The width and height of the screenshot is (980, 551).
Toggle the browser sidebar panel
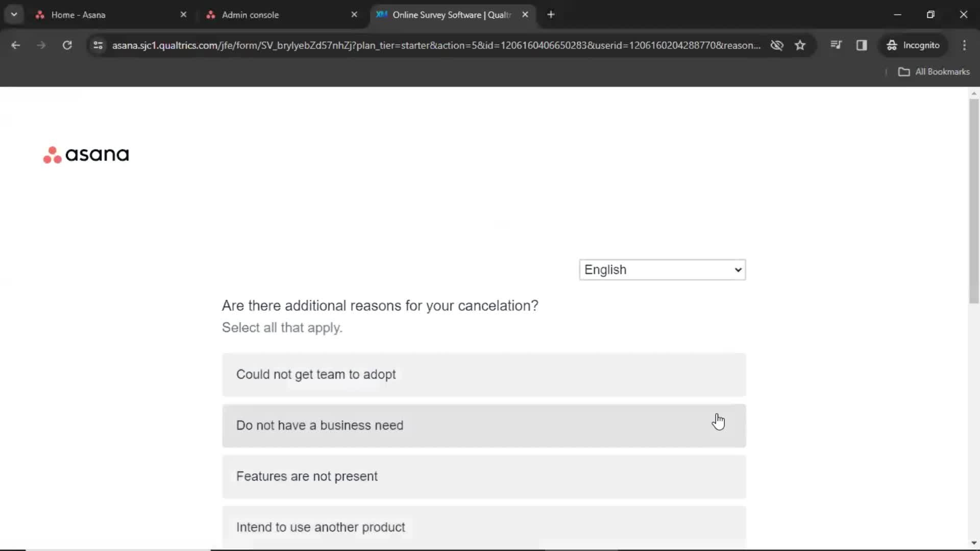[862, 45]
